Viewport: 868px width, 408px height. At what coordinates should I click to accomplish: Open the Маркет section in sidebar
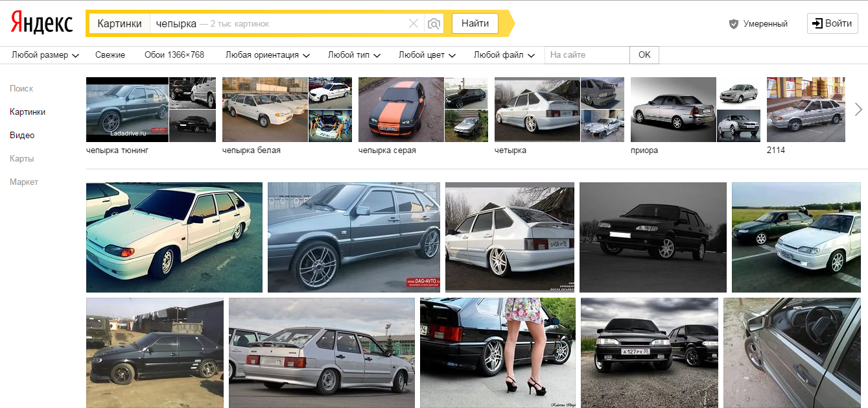(24, 182)
